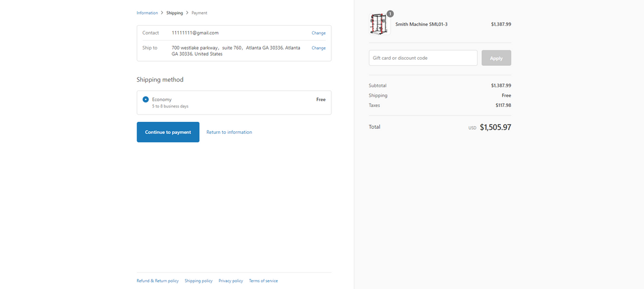
Task: Click the Return to information link
Action: 229,132
